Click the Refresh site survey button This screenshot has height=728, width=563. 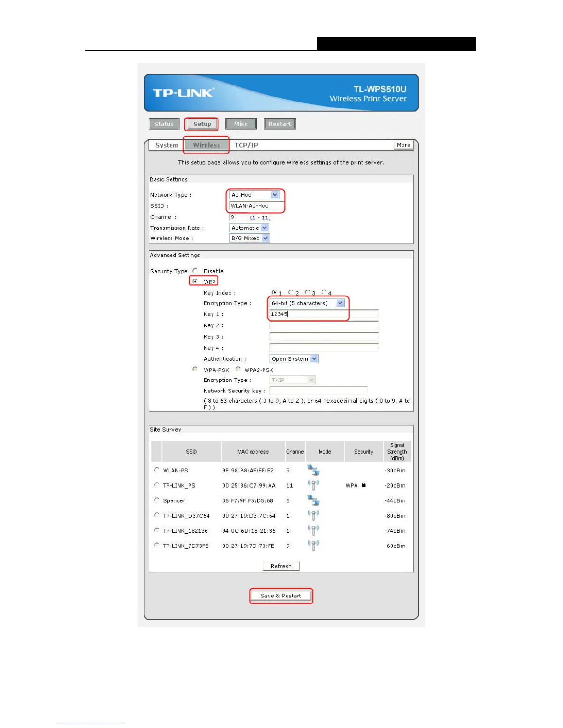(281, 566)
